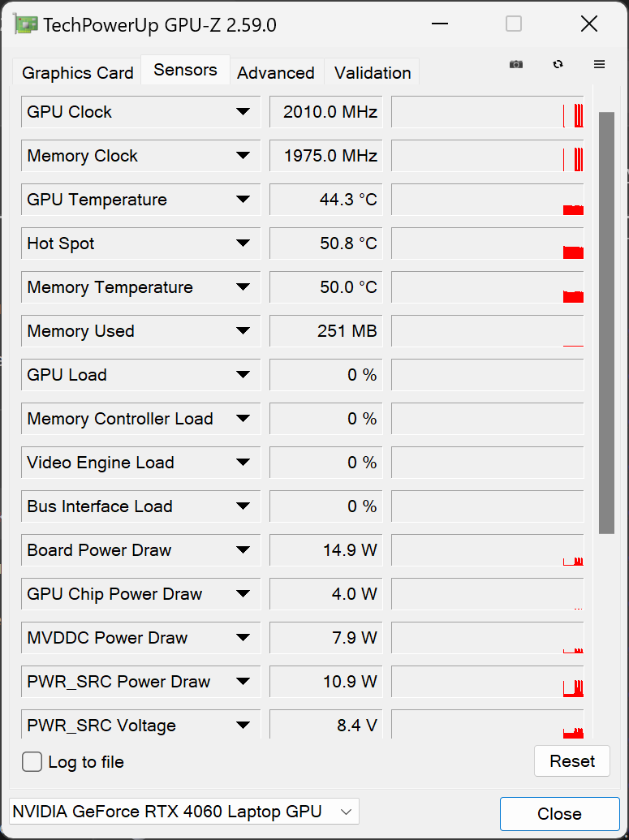Open the GPU Clock sensor dropdown
The height and width of the screenshot is (840, 629).
pos(243,111)
